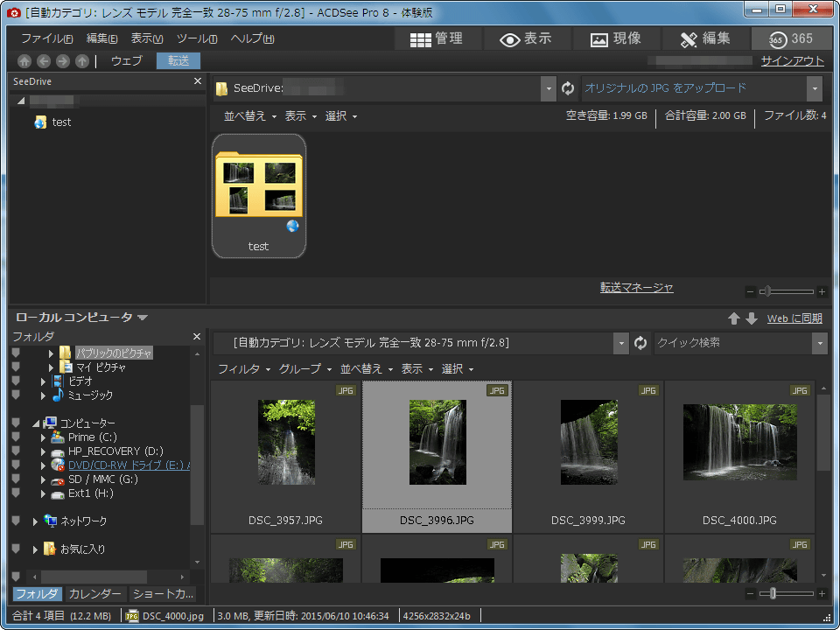Click the Ext1 (H:) drive icon

(x=57, y=493)
